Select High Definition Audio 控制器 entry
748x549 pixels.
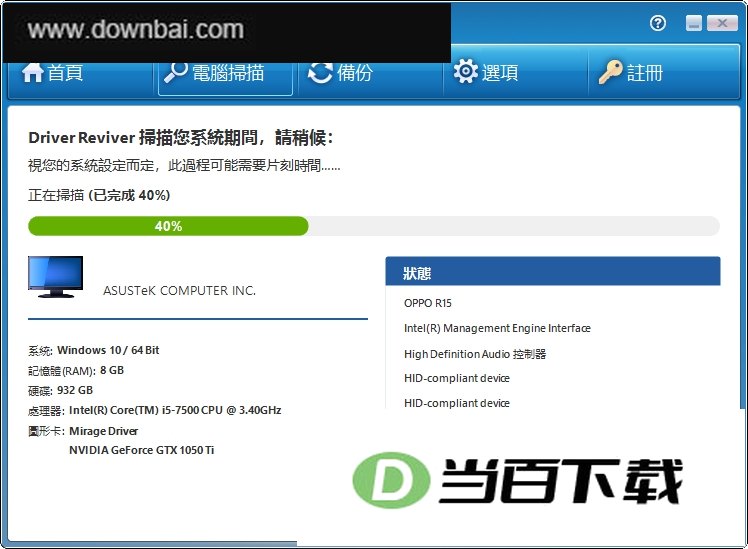[475, 354]
